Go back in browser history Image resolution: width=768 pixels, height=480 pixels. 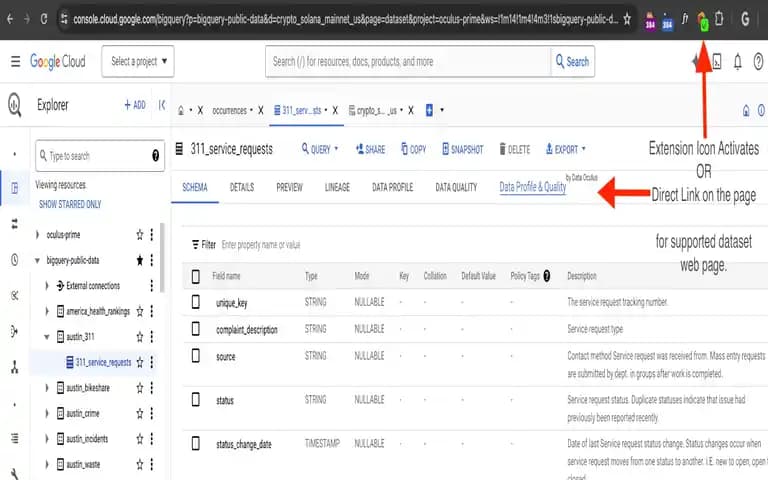click(10, 19)
